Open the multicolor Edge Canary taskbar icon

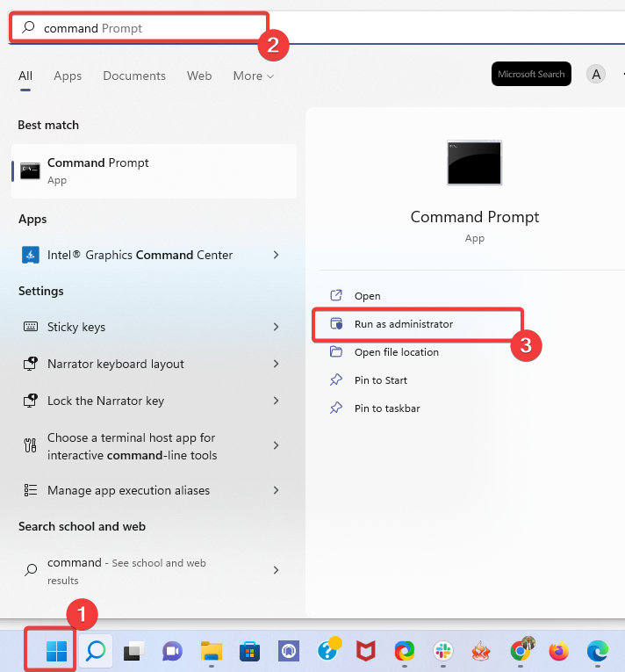pos(405,652)
